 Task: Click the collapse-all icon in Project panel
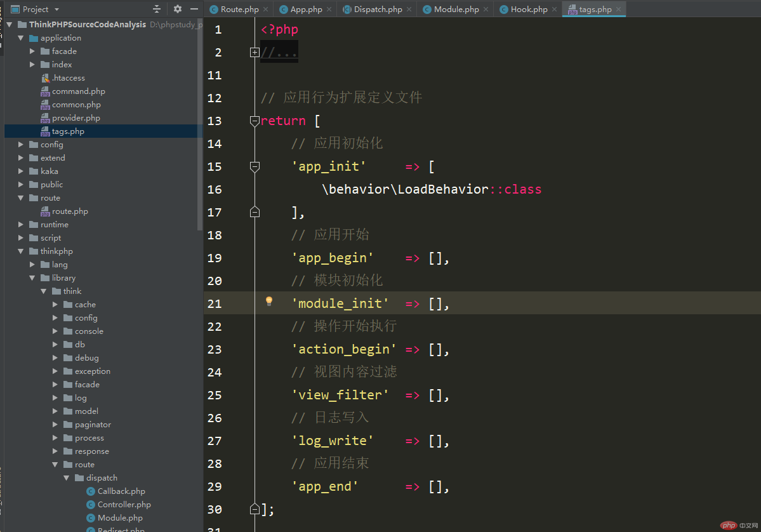click(156, 9)
